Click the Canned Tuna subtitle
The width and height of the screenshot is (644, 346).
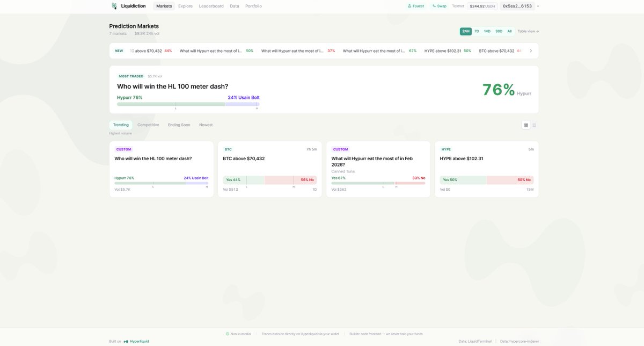tap(343, 171)
